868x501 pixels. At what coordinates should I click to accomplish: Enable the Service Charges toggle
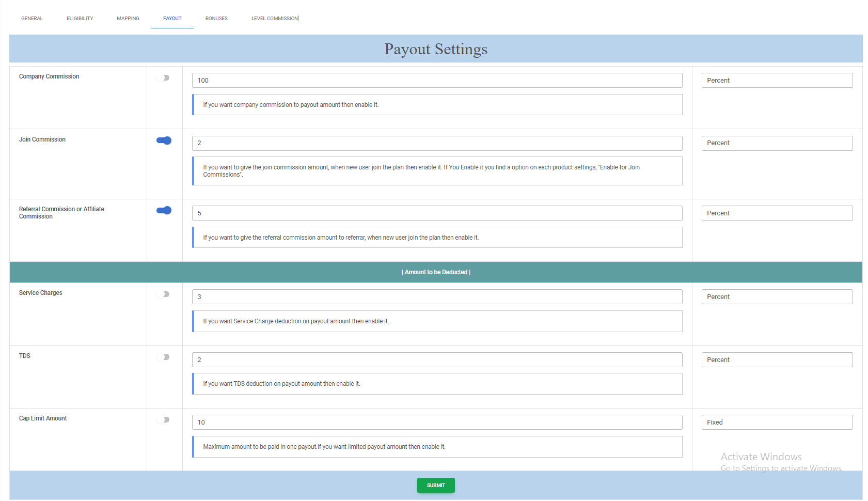(164, 294)
